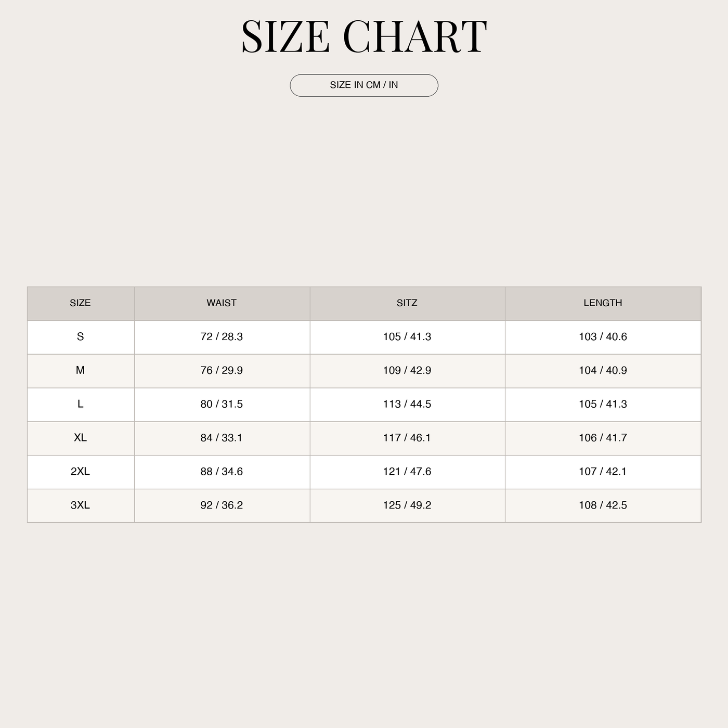The image size is (728, 728).
Task: Click waist value 92 / 36.2
Action: (222, 505)
